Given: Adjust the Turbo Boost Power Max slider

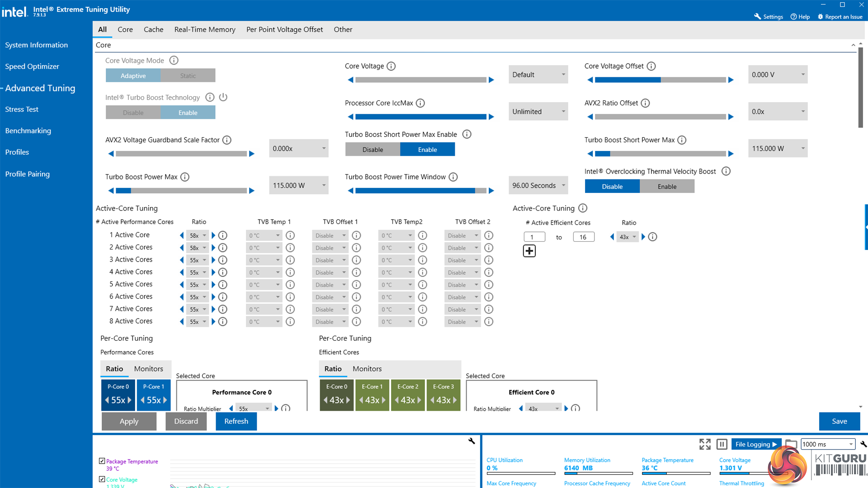Looking at the screenshot, I should 181,191.
